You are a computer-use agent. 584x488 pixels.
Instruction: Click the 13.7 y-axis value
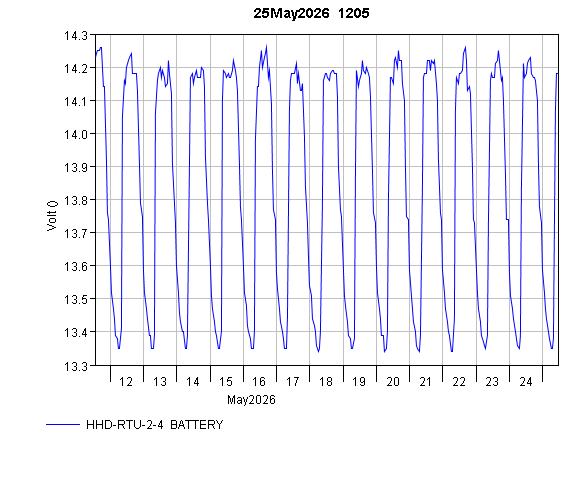point(76,234)
